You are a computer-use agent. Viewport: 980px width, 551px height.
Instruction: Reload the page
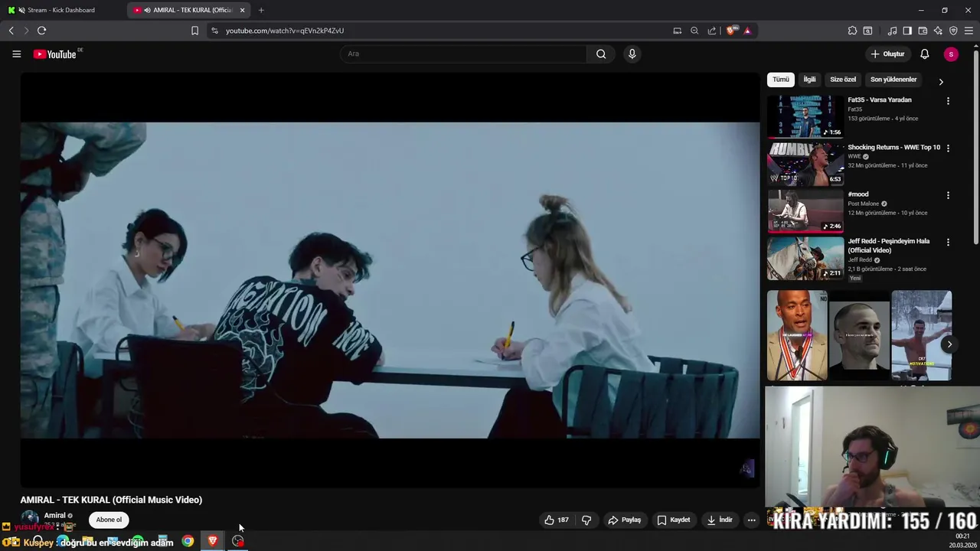tap(41, 31)
